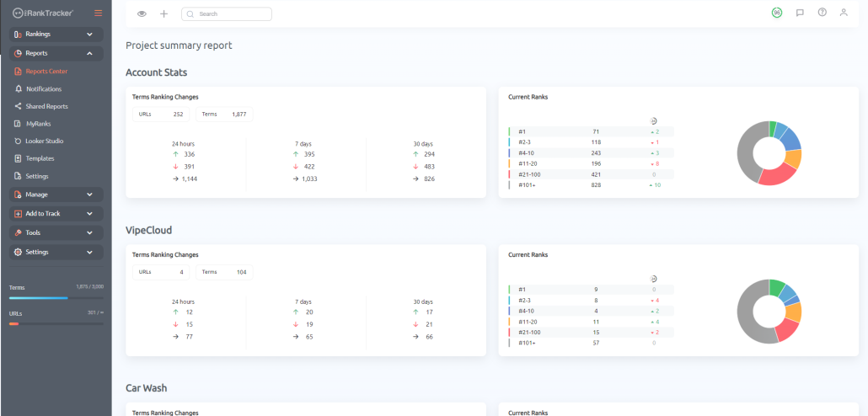Click the Car Wash section heading
This screenshot has width=868, height=416.
pyautogui.click(x=147, y=388)
